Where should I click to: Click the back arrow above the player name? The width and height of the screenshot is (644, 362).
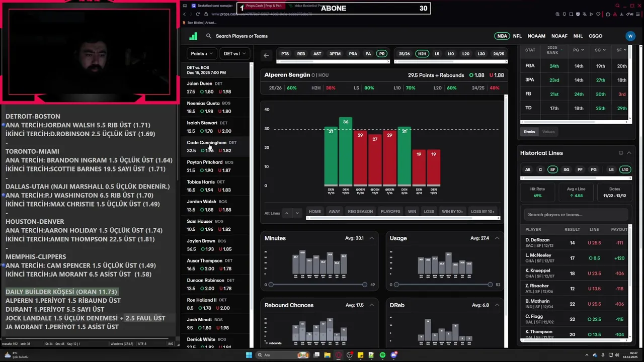pos(266,55)
